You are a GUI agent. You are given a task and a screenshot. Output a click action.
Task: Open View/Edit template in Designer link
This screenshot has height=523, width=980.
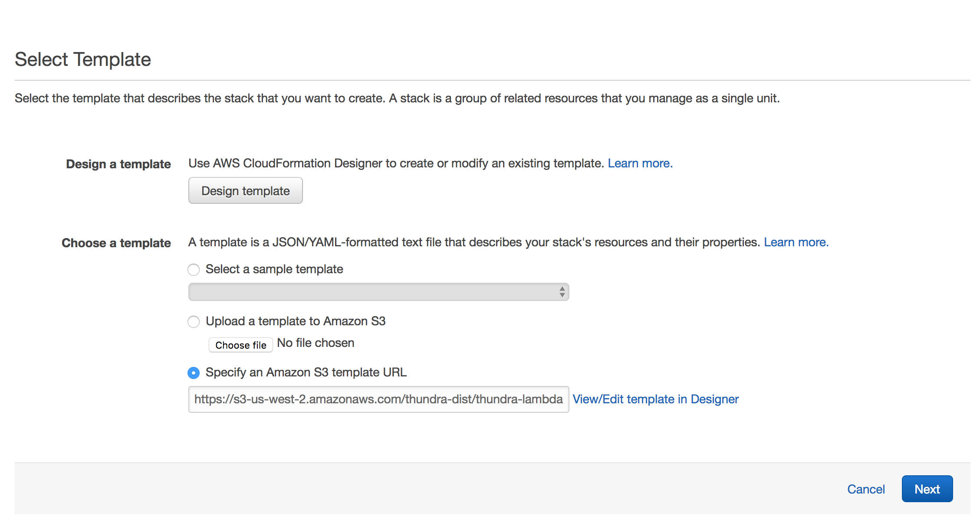click(x=655, y=399)
